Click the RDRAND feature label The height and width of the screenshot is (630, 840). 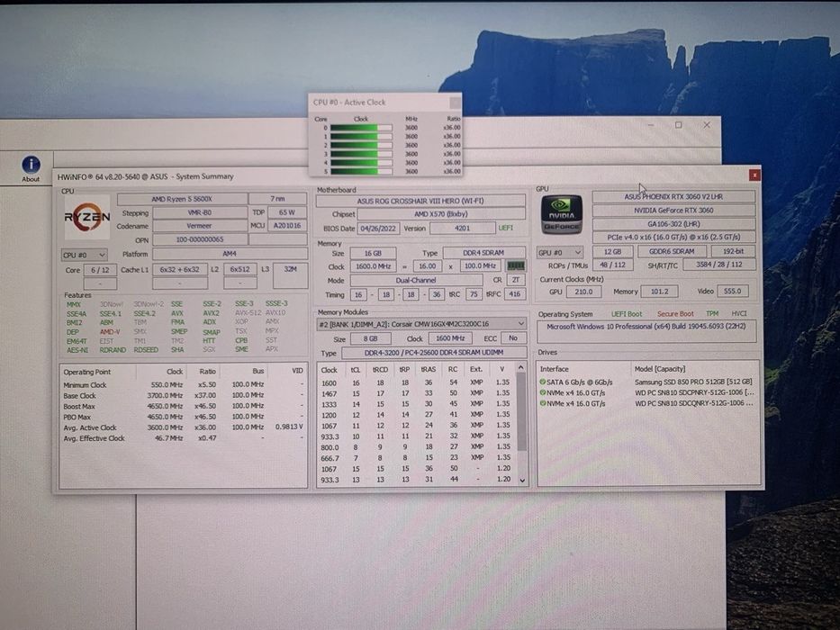point(113,350)
